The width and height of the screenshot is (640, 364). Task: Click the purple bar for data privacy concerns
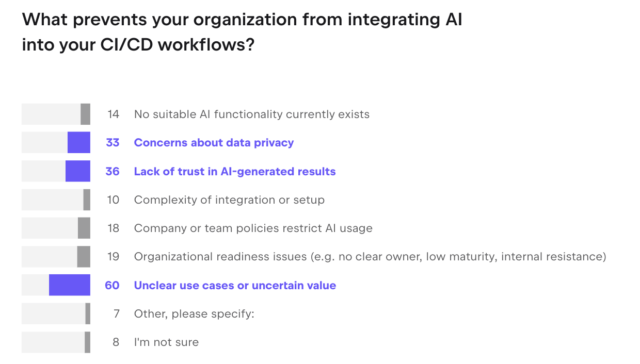coord(79,143)
